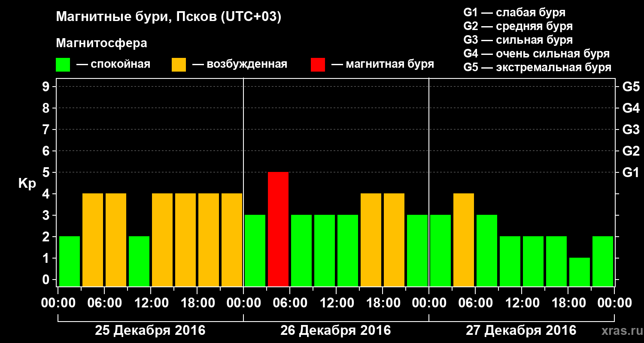
Task: Click the '— возбужденная' legend label
Action: pyautogui.click(x=240, y=64)
